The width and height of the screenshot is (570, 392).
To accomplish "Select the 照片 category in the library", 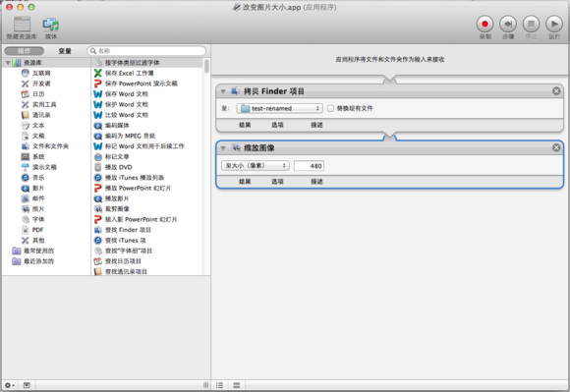I will click(x=38, y=209).
